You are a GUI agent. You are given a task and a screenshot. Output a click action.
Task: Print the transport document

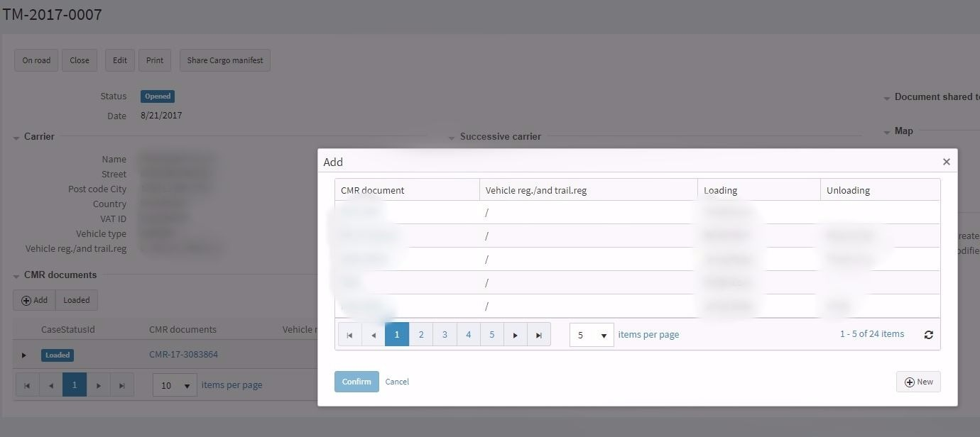point(155,60)
